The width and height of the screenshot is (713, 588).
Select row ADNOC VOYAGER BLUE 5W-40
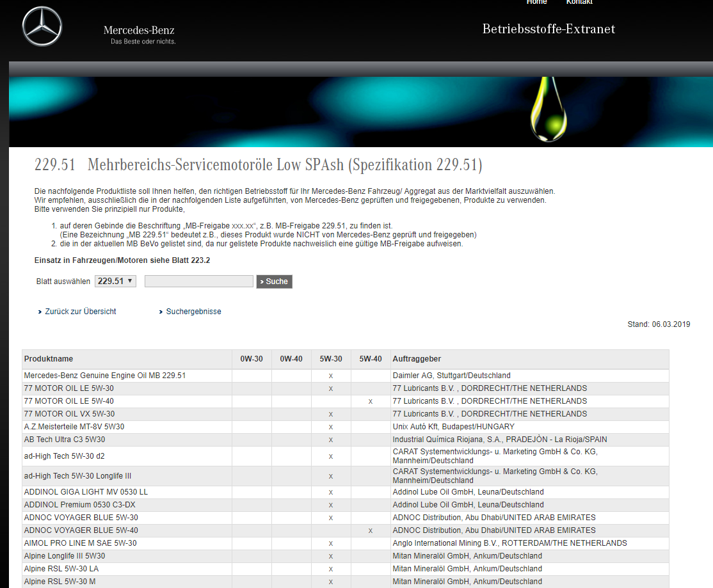point(346,530)
